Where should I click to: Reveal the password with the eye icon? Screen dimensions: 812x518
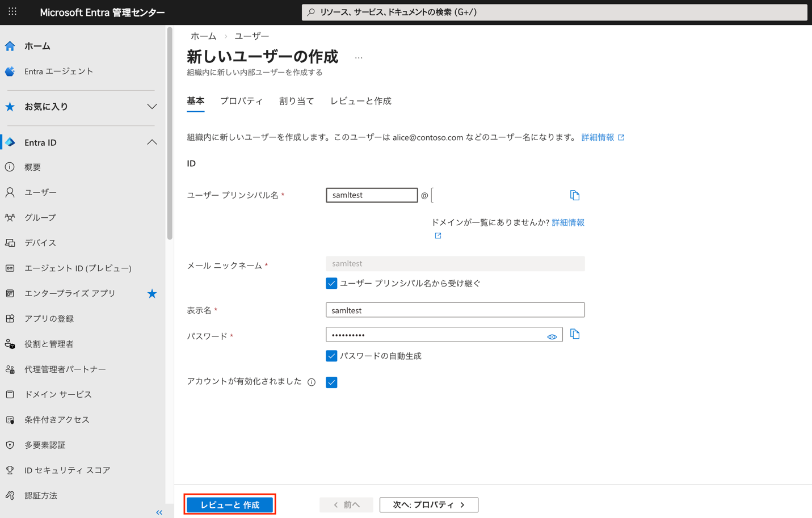(552, 336)
